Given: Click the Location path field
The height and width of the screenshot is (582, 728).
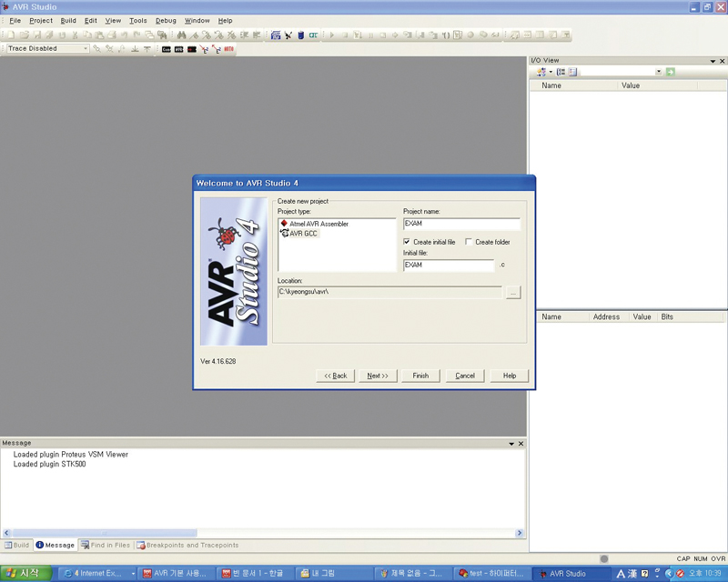Looking at the screenshot, I should click(389, 292).
